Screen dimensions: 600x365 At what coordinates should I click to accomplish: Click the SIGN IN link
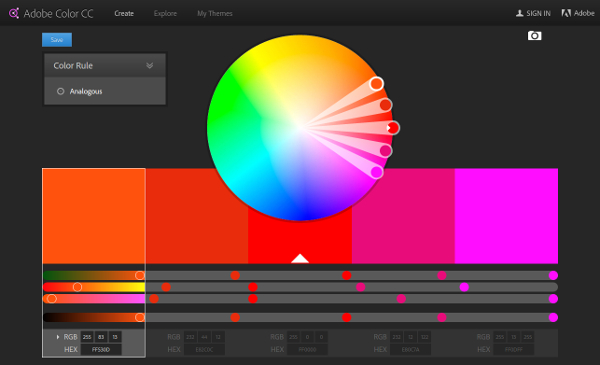538,13
